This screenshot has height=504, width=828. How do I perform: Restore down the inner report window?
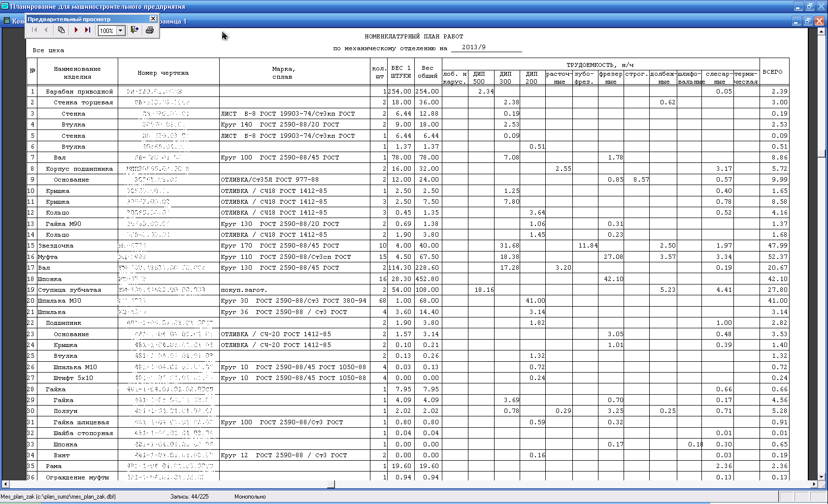808,21
